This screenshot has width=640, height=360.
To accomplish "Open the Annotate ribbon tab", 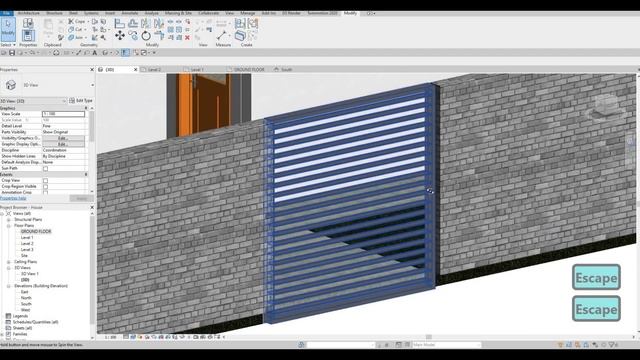I will [x=129, y=13].
